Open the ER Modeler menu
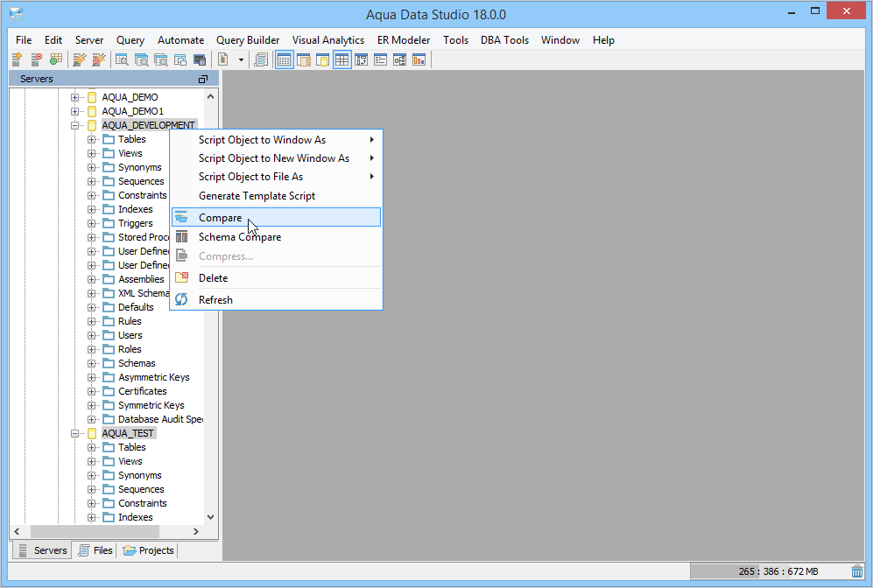The width and height of the screenshot is (873, 588). coord(404,40)
